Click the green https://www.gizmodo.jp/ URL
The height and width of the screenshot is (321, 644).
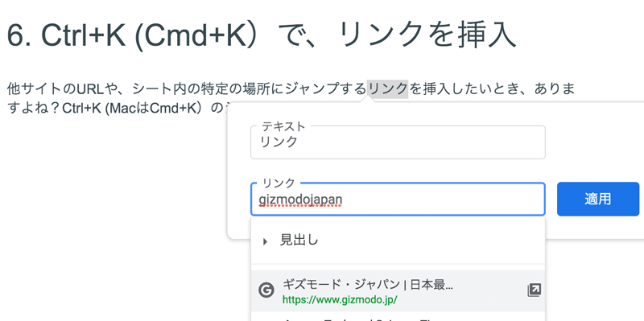click(x=340, y=299)
